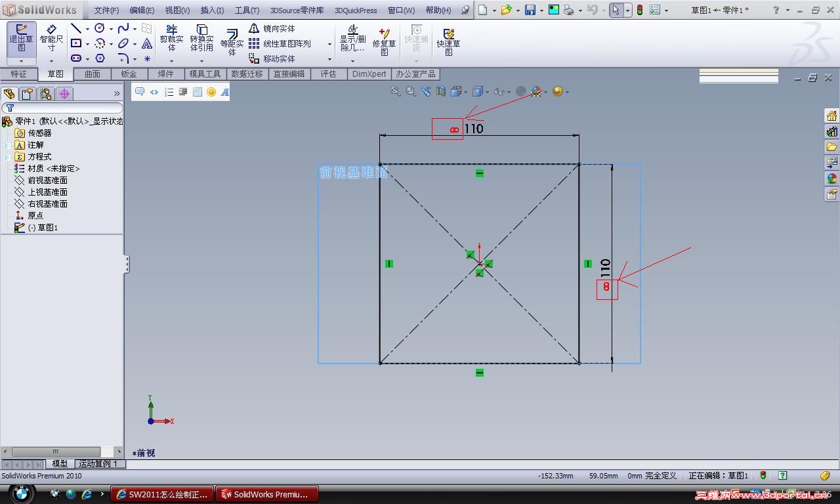Expand the 方程式 (Equations) tree node
The width and height of the screenshot is (840, 504).
pos(8,157)
